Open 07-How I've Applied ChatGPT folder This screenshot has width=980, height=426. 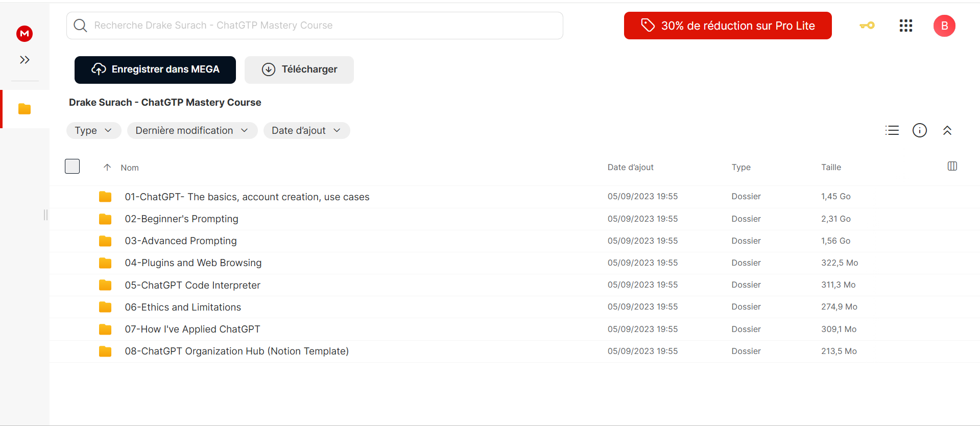pos(193,329)
